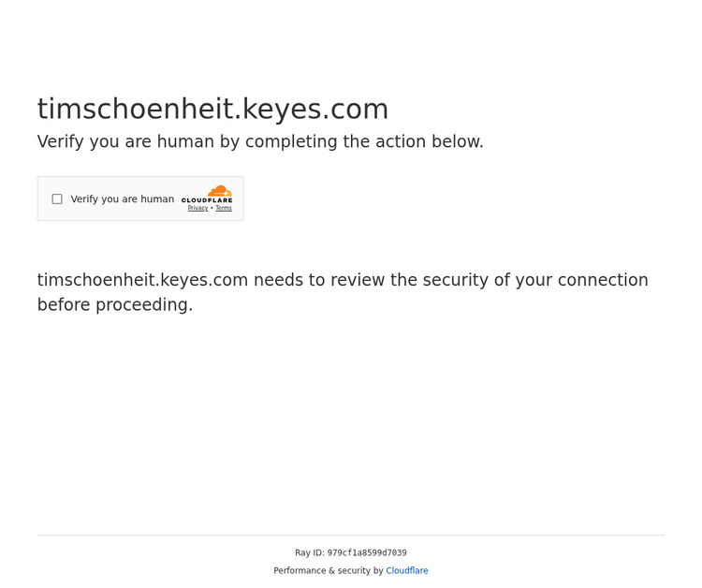Click the domain name starting the security paragraph
Image resolution: width=702 pixels, height=588 pixels.
142,281
